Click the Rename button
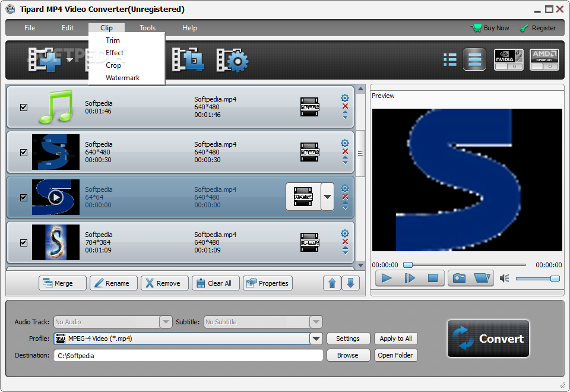The width and height of the screenshot is (570, 392). [113, 283]
